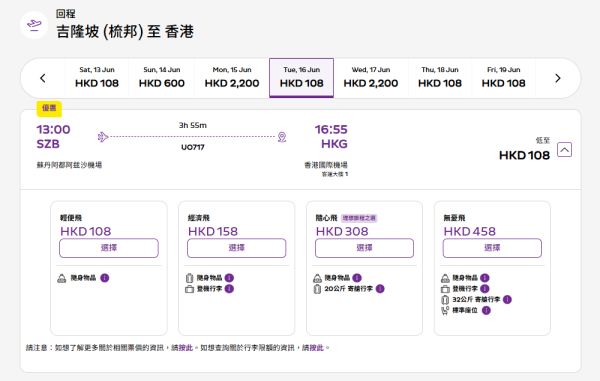Click the suitcase icon beside 20公斤 寄艙行李
This screenshot has width=600, height=381.
[317, 289]
